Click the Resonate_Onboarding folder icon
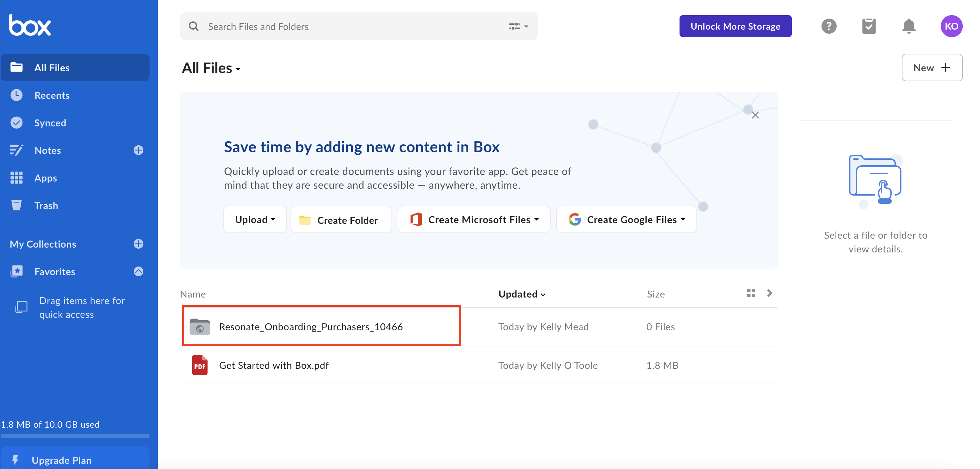Viewport: 980px width, 469px height. pos(200,326)
